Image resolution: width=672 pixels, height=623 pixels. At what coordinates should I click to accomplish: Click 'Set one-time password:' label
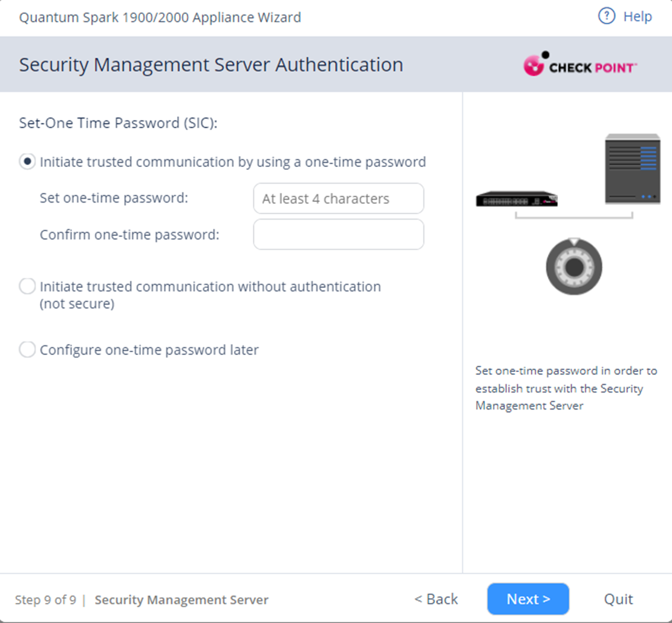pos(114,198)
